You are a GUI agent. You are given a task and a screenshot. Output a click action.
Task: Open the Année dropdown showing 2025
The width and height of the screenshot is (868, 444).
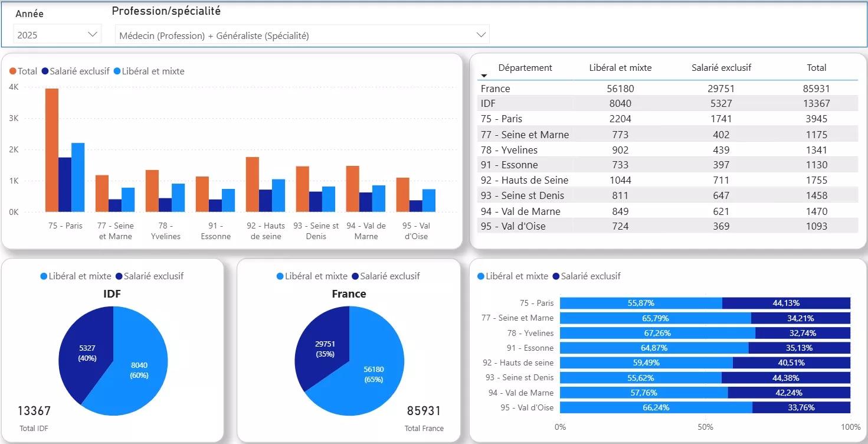[x=57, y=35]
